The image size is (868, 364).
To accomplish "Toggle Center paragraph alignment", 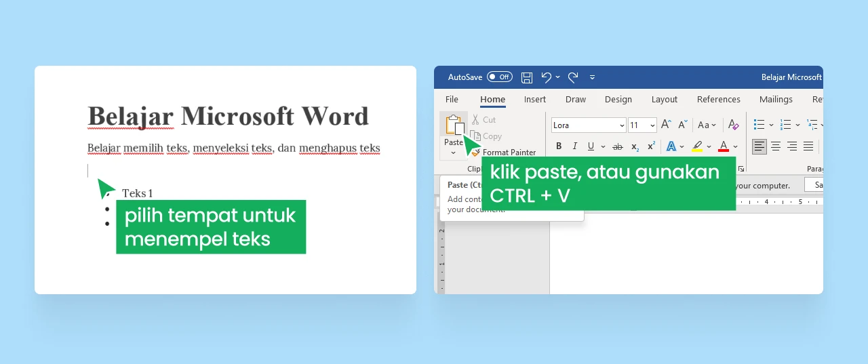I will 776,146.
